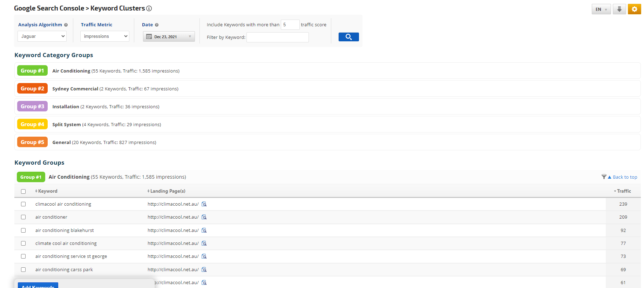Click help icon beside Date label
This screenshot has width=644, height=288.
157,25
